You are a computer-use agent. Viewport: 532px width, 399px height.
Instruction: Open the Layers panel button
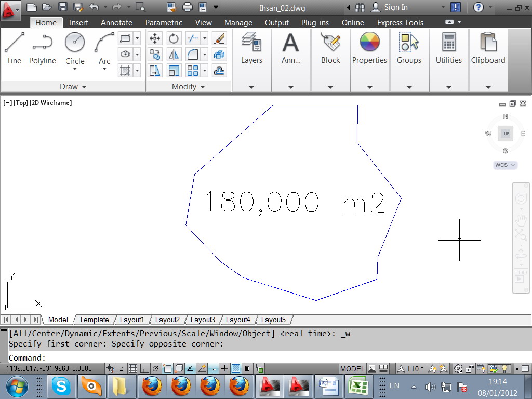pos(251,49)
